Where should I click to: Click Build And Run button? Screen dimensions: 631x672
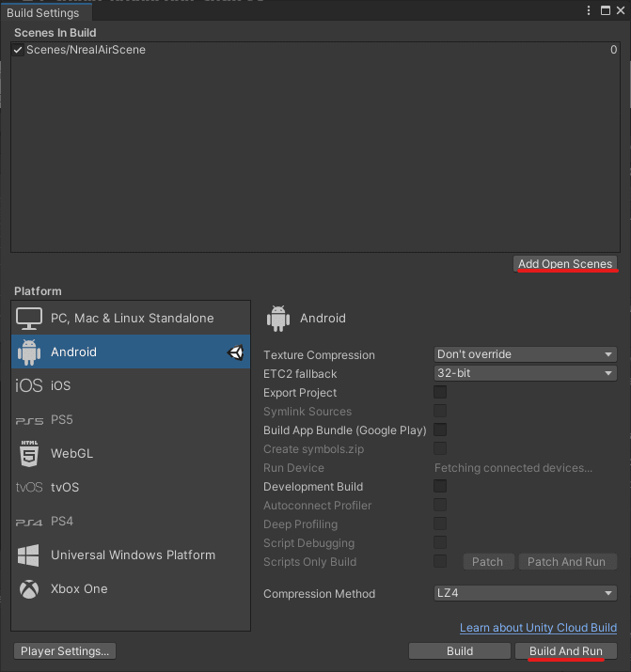566,651
